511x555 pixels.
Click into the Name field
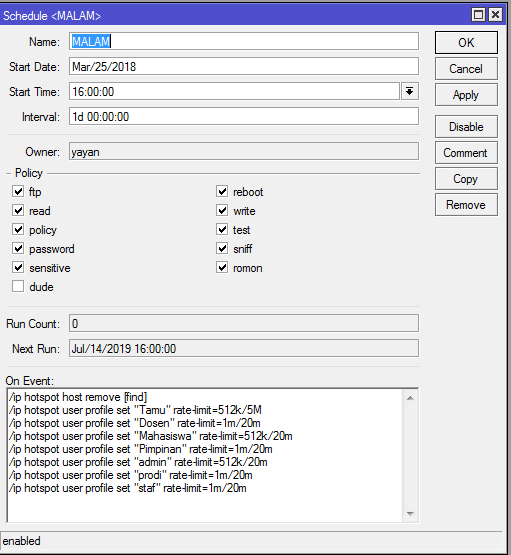point(244,41)
